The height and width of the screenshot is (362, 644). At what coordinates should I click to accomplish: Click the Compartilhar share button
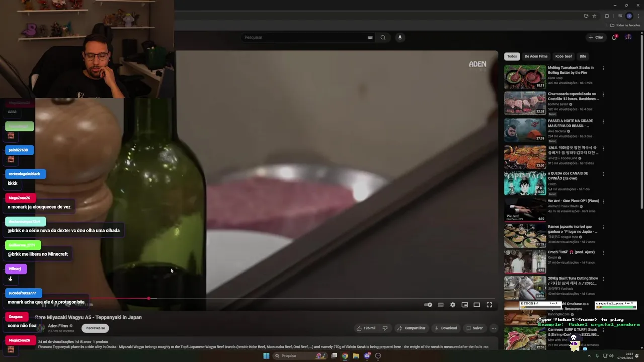[x=411, y=328]
